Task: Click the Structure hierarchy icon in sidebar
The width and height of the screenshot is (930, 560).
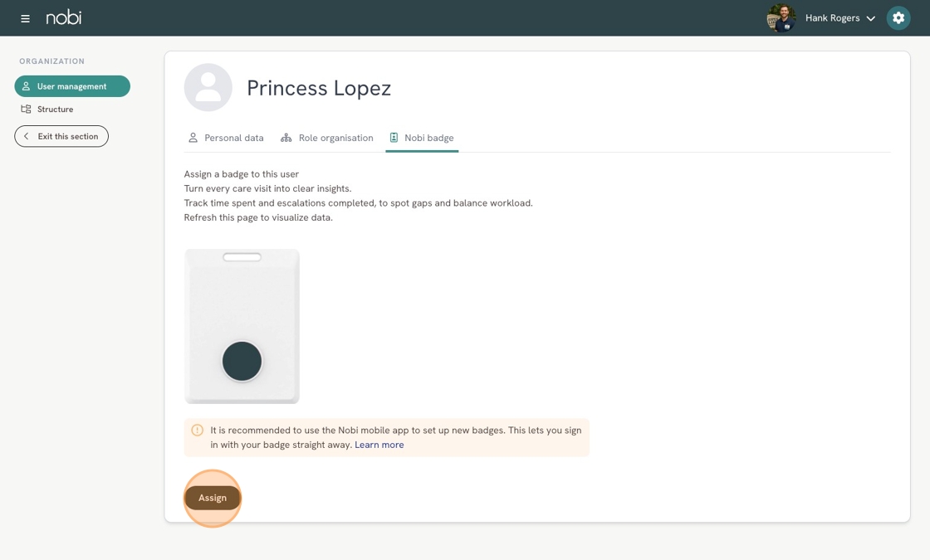Action: 26,109
